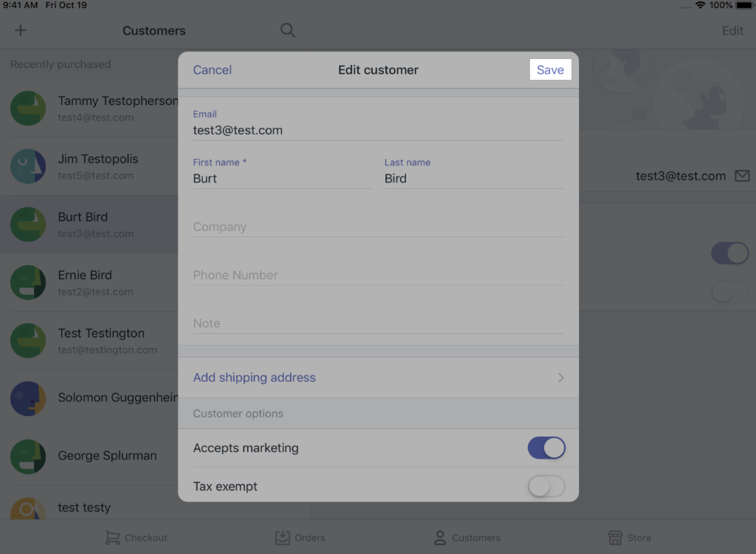Tap the plus icon to add customer
This screenshot has height=554, width=756.
click(20, 30)
